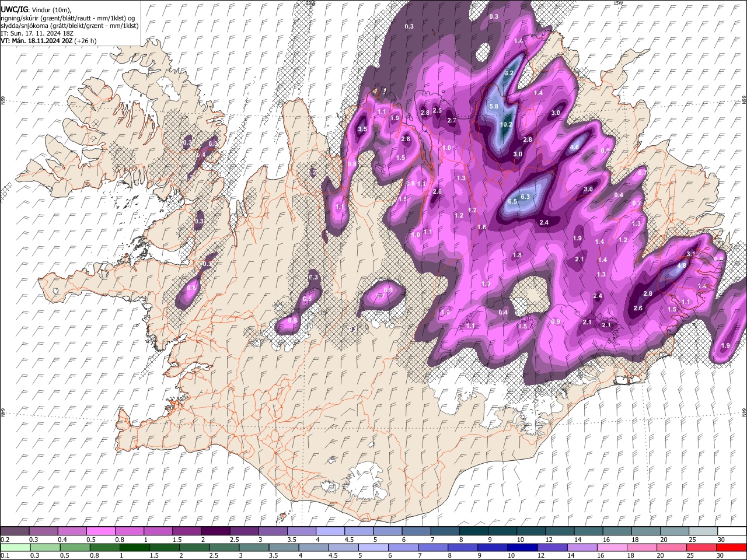Select the 6.5 value label on the map
747x560 pixels.
click(x=512, y=201)
